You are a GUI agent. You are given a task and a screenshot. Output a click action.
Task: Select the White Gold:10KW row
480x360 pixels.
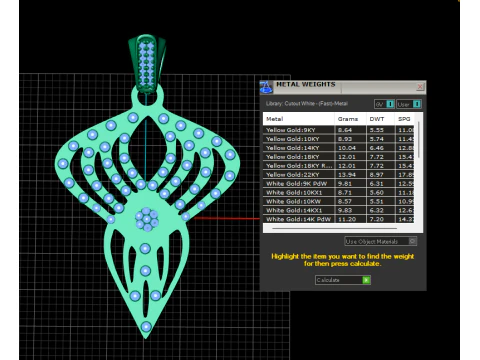point(339,201)
